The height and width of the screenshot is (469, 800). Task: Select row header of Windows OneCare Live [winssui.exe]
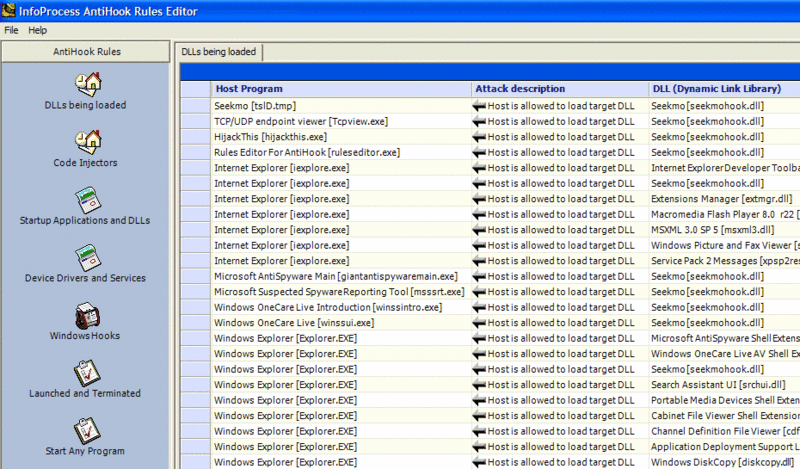(195, 323)
